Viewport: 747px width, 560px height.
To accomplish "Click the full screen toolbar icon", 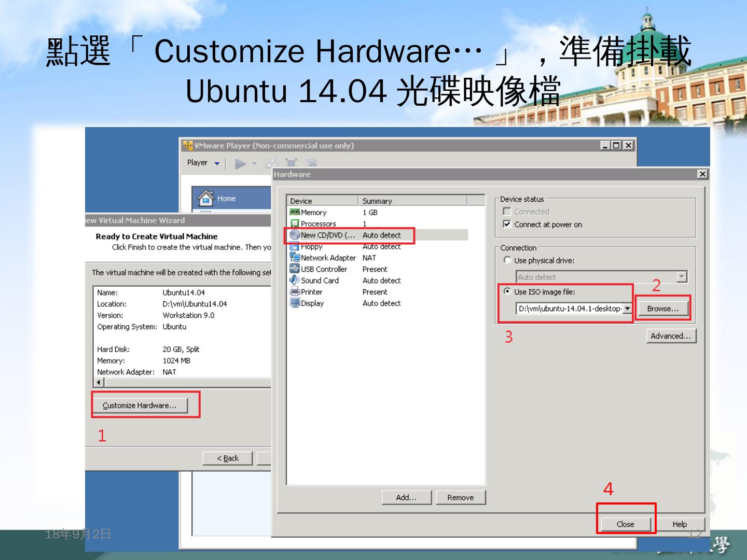I will 292,163.
